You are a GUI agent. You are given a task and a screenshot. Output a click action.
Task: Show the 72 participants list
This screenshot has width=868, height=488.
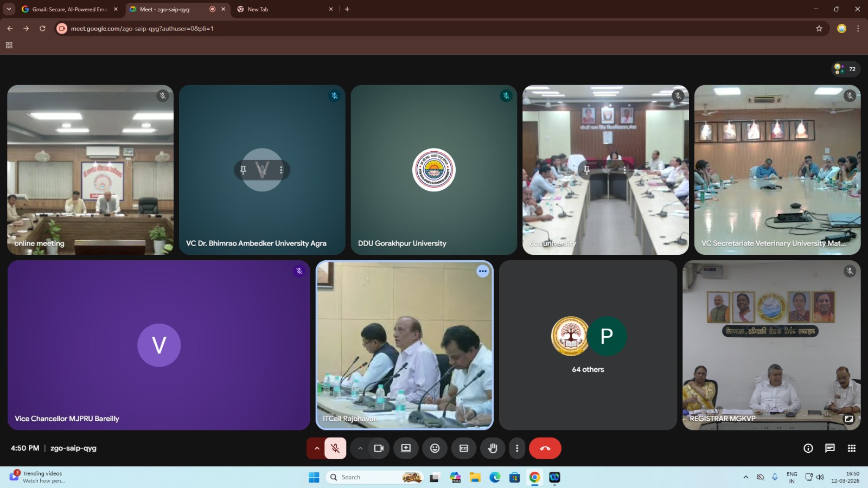[x=846, y=69]
